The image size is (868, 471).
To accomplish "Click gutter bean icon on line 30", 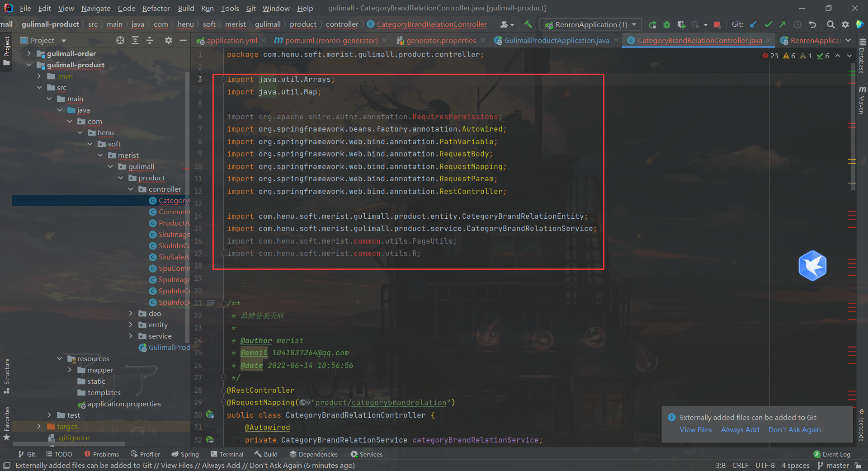I will 210,414.
